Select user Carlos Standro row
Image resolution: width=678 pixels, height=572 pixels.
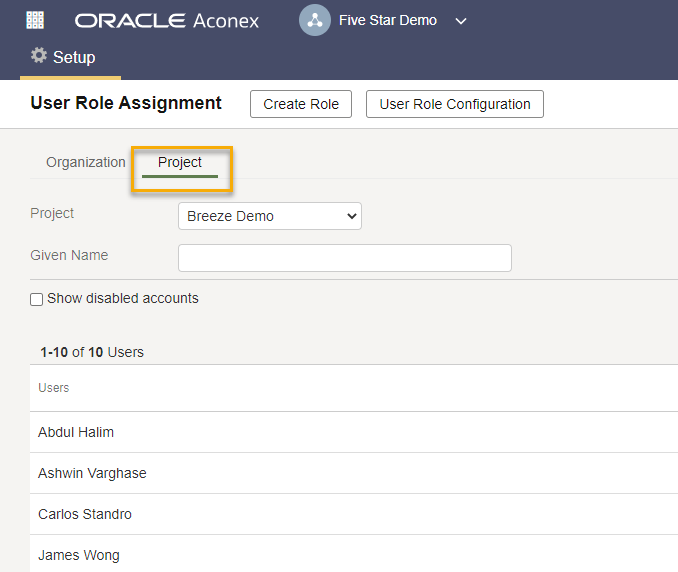pyautogui.click(x=85, y=514)
